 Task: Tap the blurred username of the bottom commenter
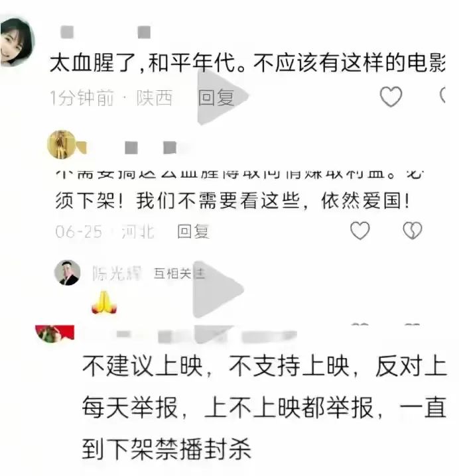206,335
